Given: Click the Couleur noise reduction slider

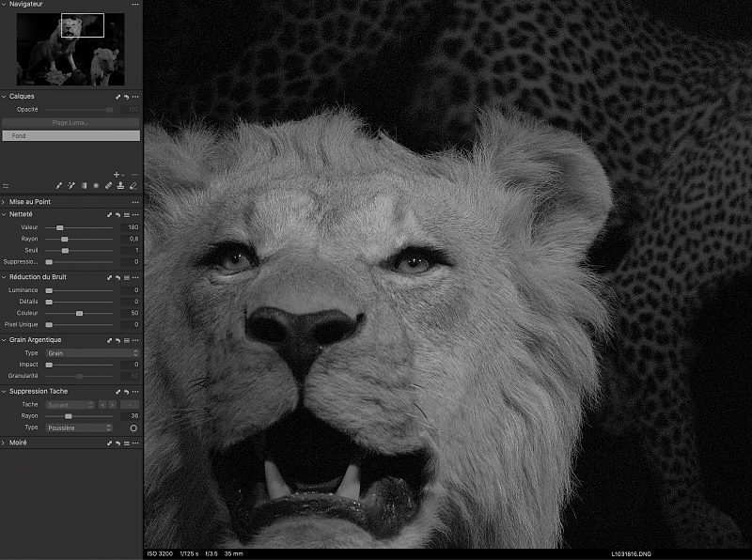Looking at the screenshot, I should [79, 313].
